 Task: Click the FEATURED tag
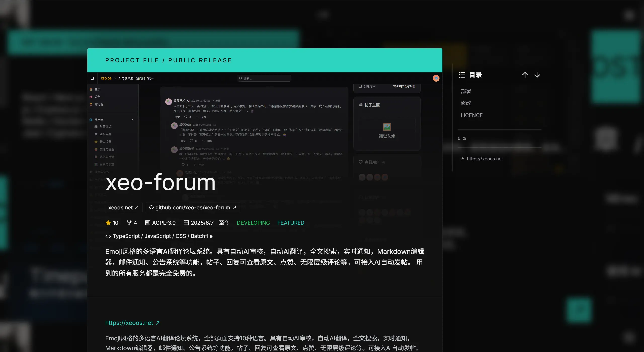point(291,223)
